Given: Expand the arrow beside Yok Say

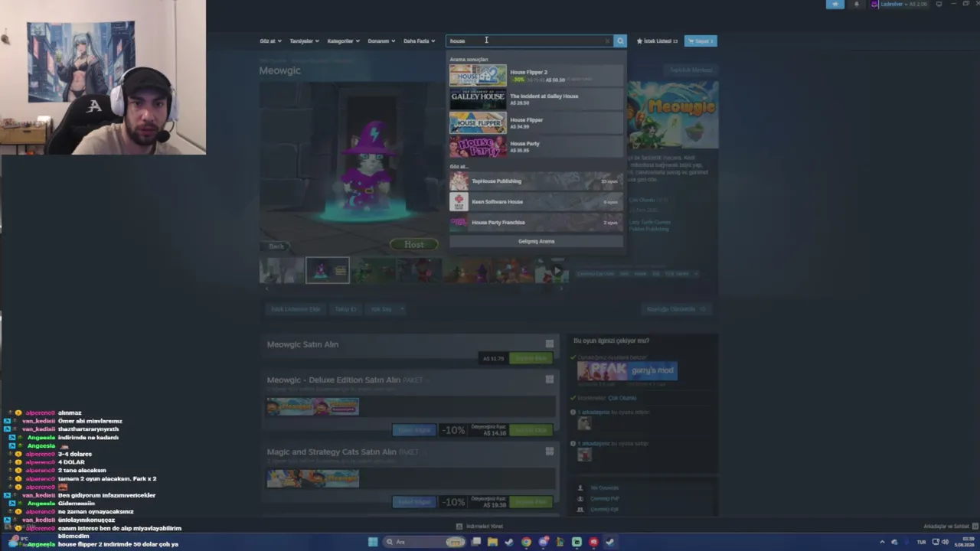Looking at the screenshot, I should tap(402, 309).
